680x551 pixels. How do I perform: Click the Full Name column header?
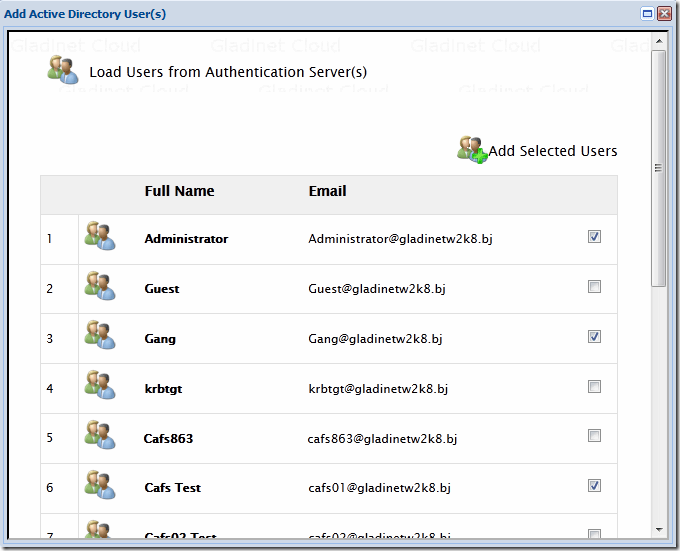pos(180,191)
